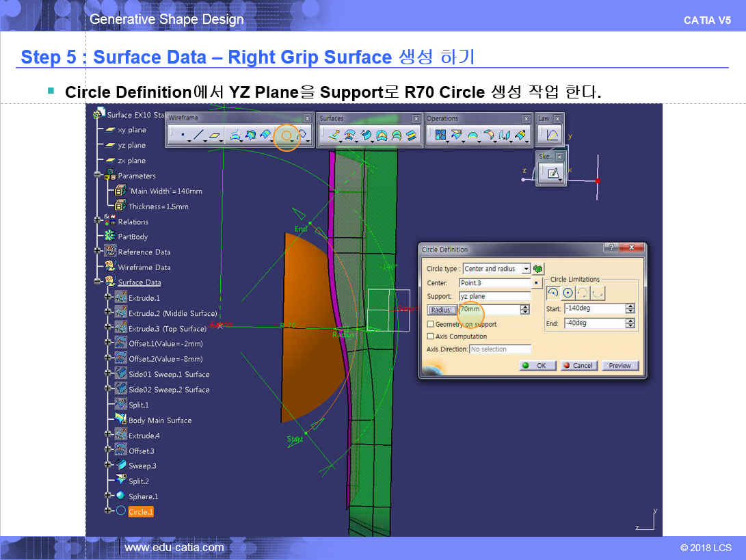Viewport: 746px width, 560px height.
Task: Open the Circle type dropdown
Action: 526,269
